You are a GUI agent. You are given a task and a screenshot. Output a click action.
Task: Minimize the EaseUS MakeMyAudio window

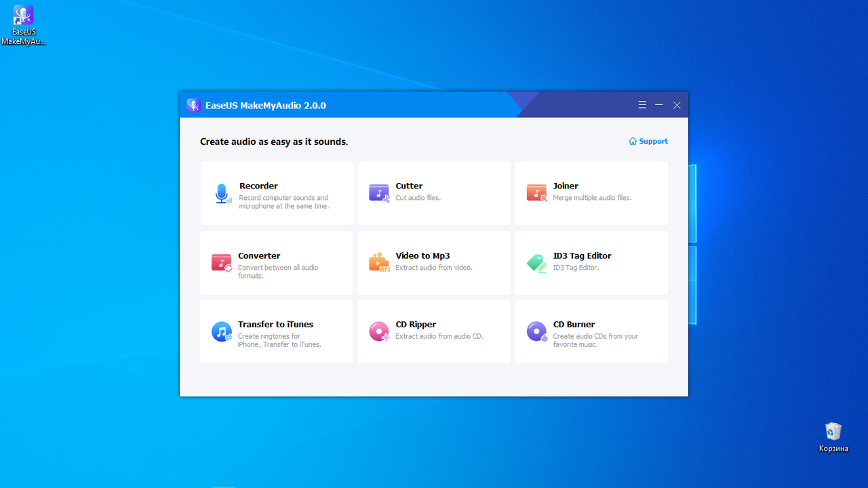tap(659, 105)
